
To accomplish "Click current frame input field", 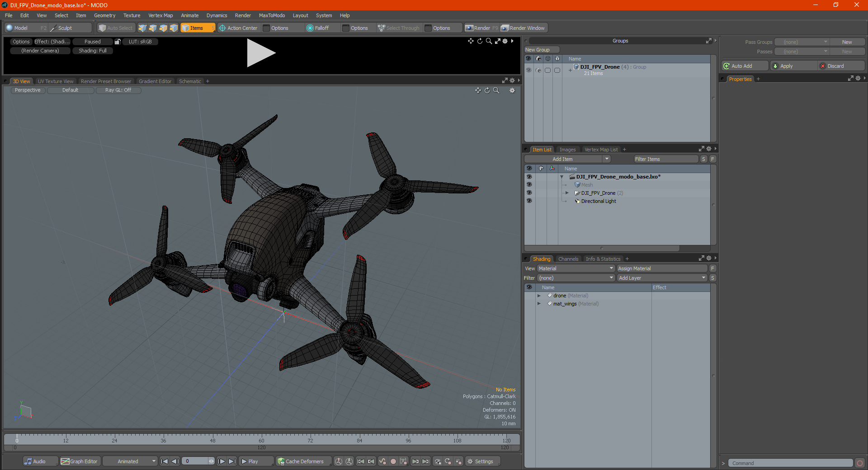I will (x=195, y=461).
